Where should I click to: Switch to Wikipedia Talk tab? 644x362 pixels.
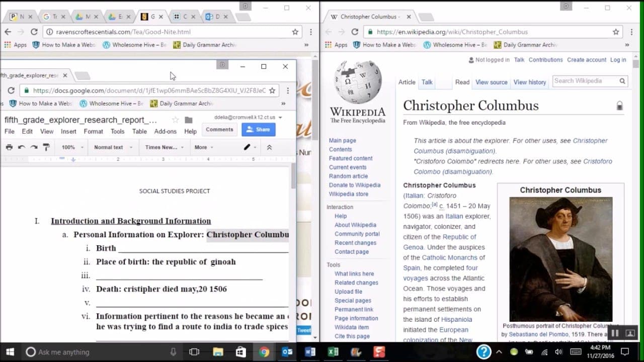point(427,82)
